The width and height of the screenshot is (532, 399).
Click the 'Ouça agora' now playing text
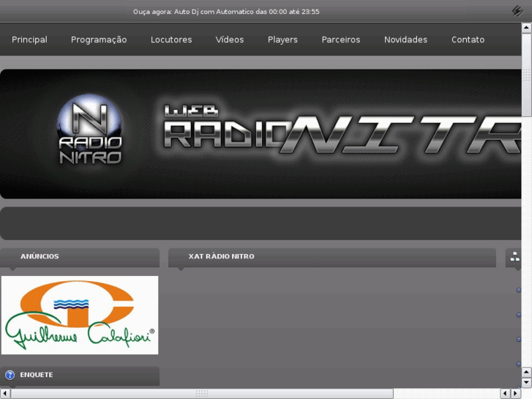coord(226,12)
